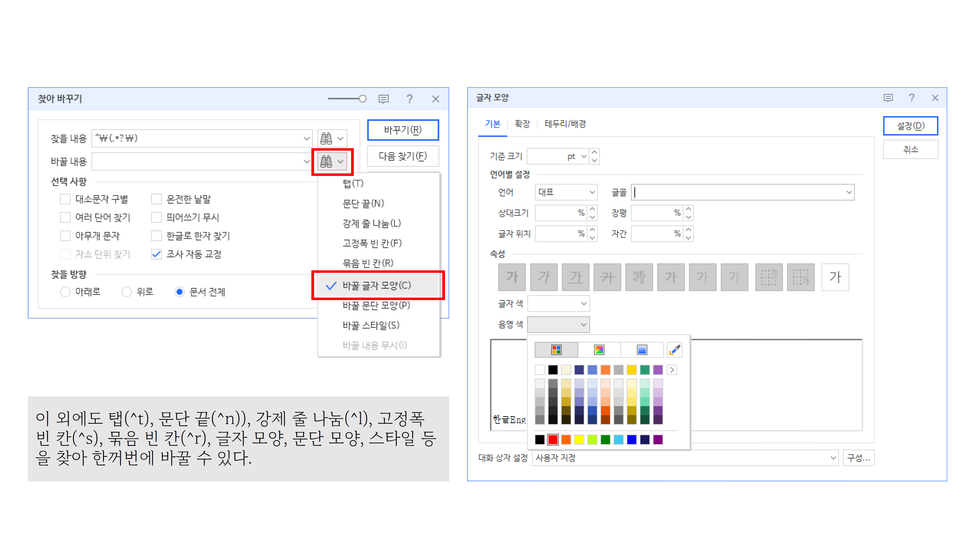
Task: Enable the 대소문자 구별 checkbox
Action: 65,199
